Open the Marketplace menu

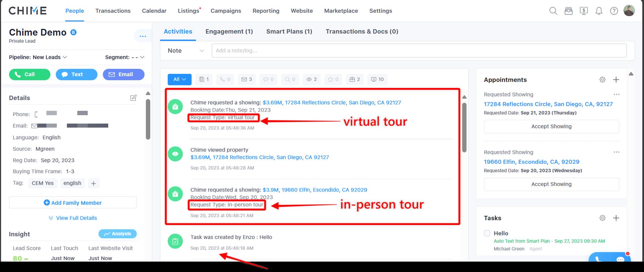point(341,11)
